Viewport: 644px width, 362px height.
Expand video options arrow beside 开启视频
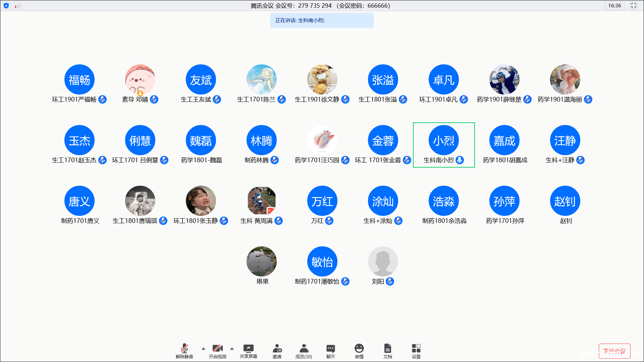tap(232, 349)
